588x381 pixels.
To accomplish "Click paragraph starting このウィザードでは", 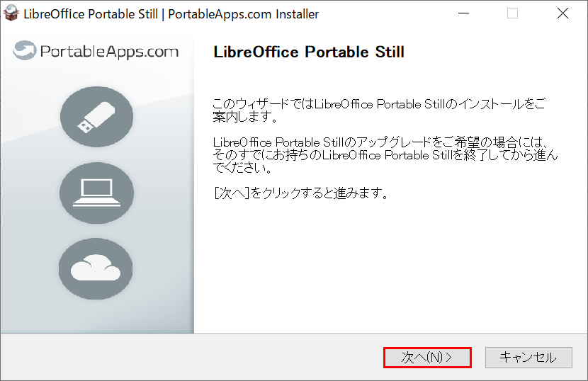I will coord(379,110).
